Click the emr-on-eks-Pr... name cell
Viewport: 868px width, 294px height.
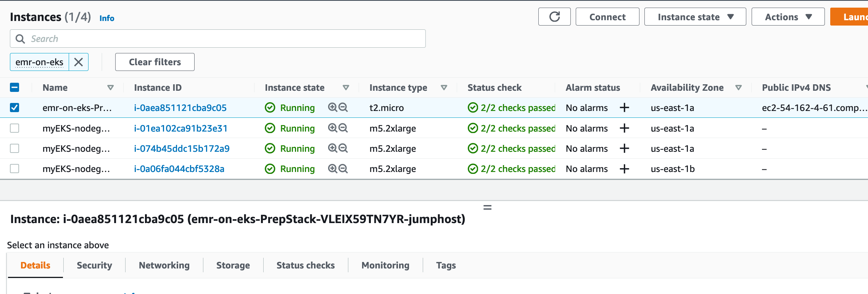[77, 108]
